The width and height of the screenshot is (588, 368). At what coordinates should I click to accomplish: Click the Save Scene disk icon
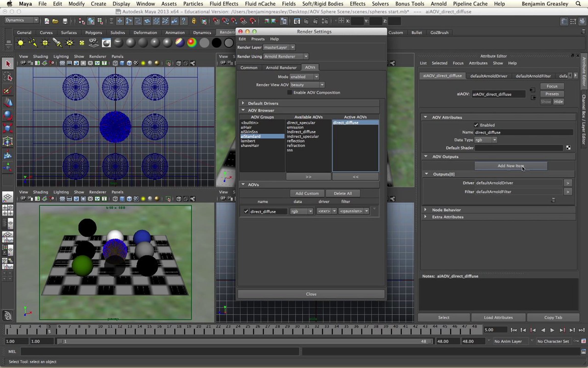click(65, 21)
